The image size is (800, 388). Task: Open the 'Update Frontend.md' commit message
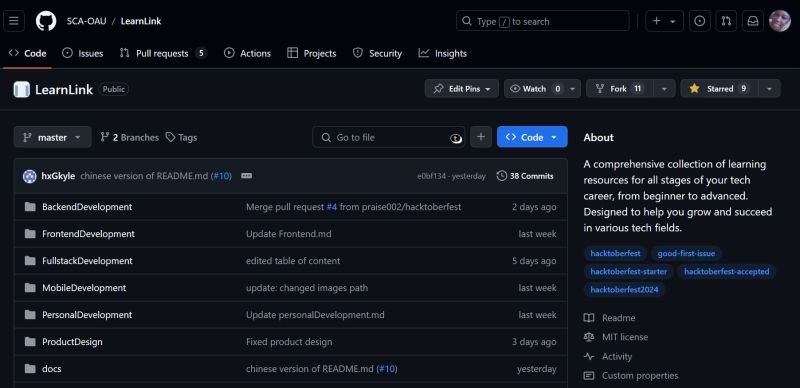tap(289, 234)
